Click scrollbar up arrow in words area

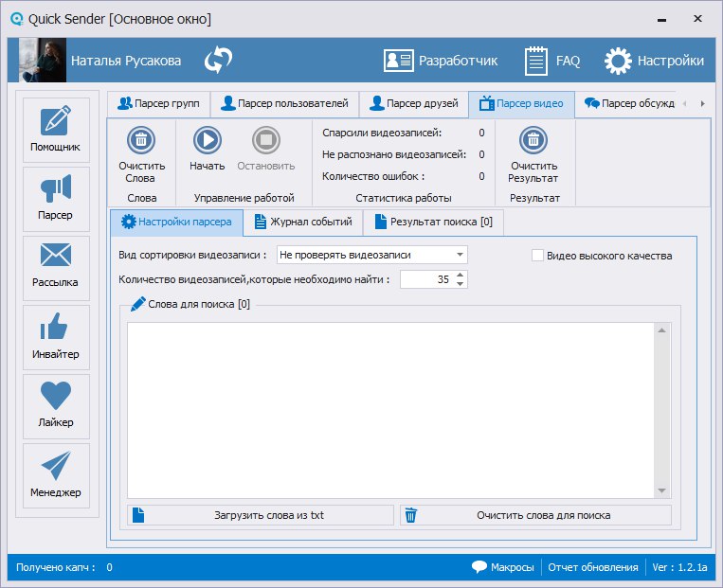tap(661, 330)
